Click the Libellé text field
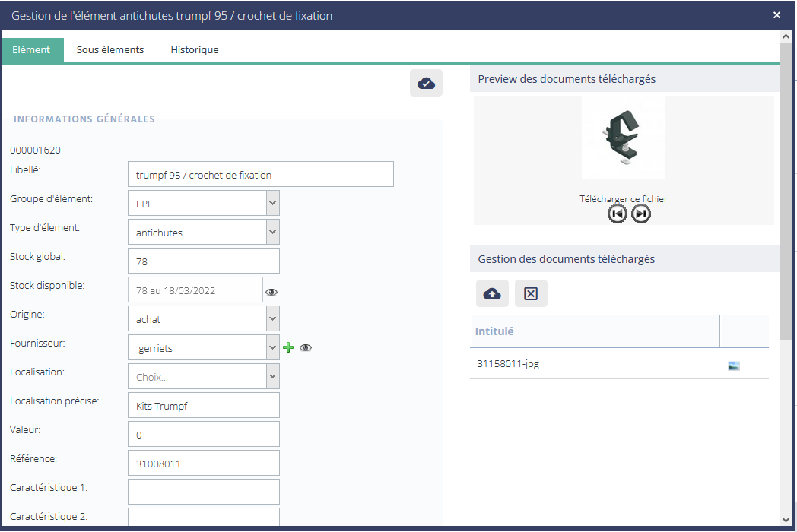The width and height of the screenshot is (797, 532). tap(260, 175)
